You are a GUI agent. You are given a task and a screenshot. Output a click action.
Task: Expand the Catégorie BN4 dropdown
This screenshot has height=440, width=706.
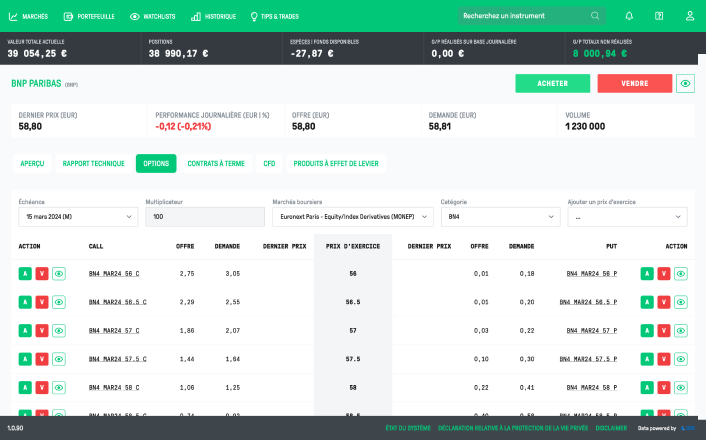[500, 217]
